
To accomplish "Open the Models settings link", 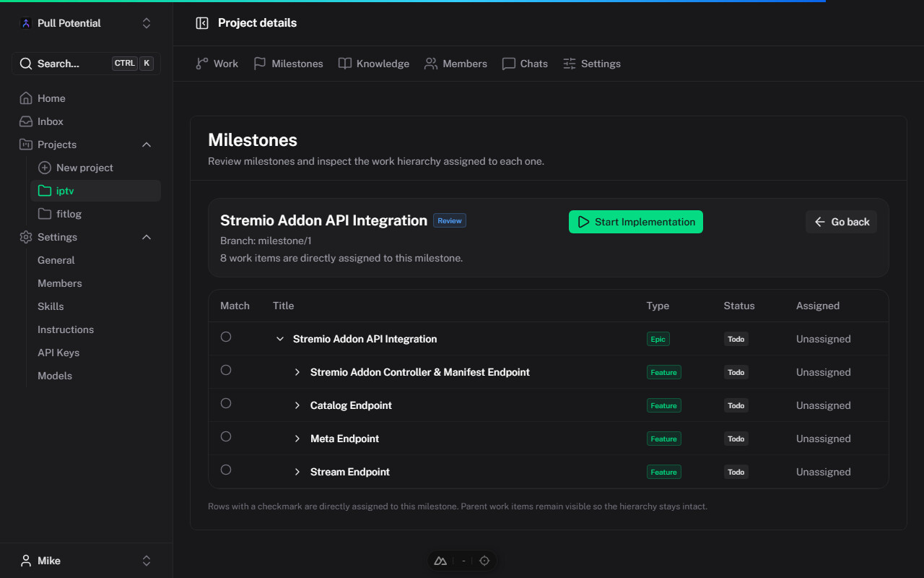I will pos(55,376).
